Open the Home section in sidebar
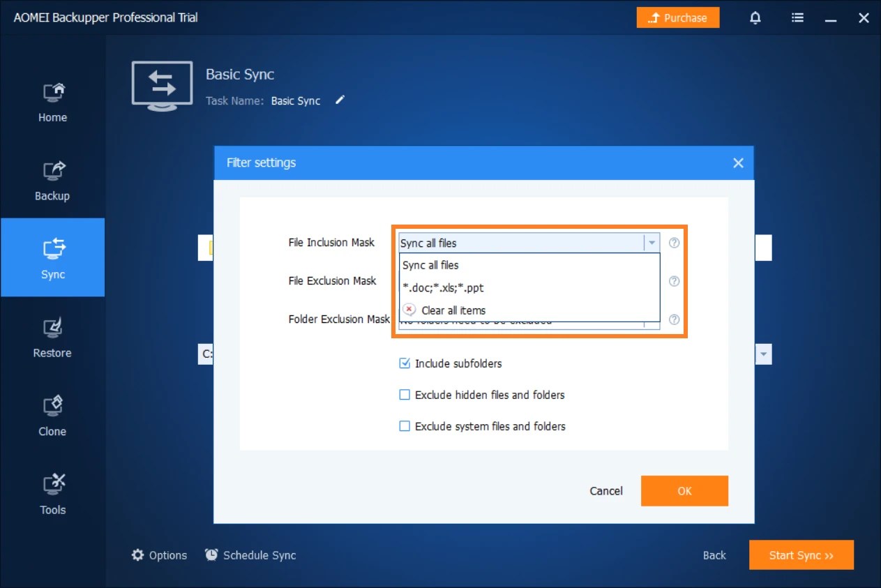The width and height of the screenshot is (881, 588). point(52,103)
